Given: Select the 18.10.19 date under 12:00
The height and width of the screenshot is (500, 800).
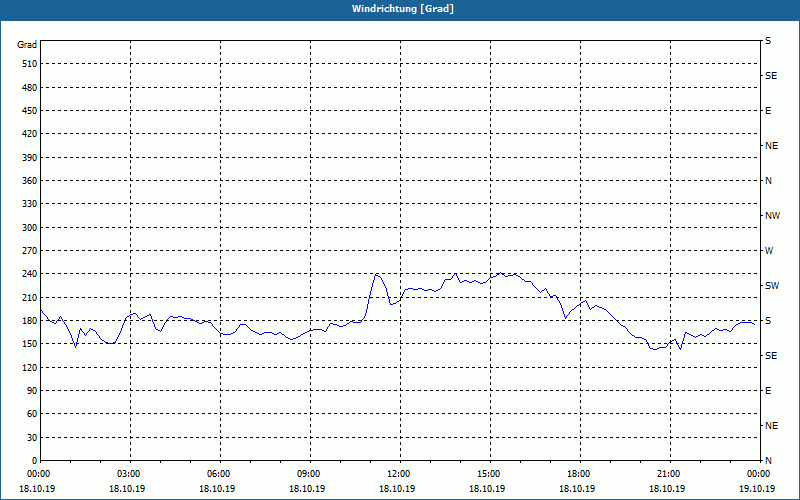Looking at the screenshot, I should click(397, 489).
